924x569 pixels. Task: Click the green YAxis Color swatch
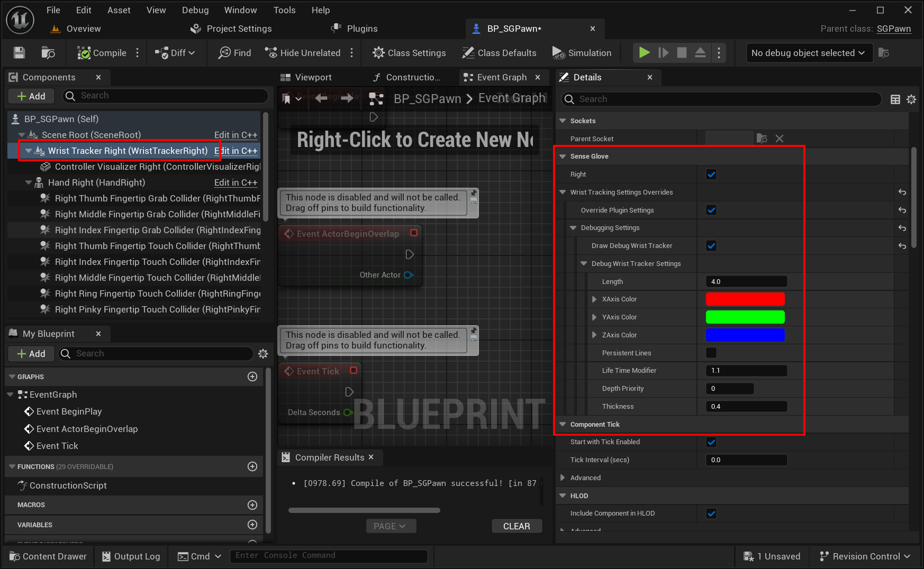tap(745, 317)
